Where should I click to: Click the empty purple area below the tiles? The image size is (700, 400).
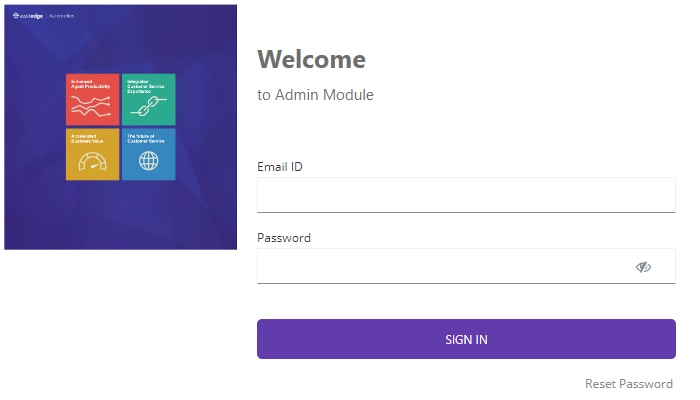click(121, 214)
